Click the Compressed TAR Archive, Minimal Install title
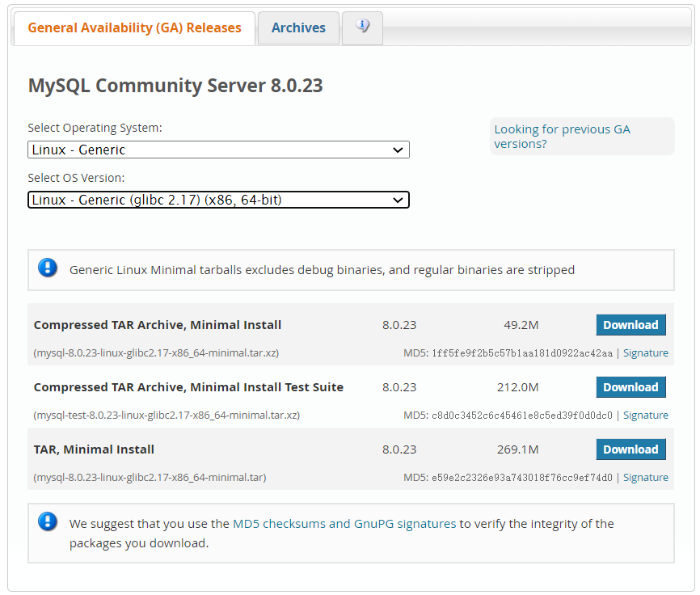Image resolution: width=700 pixels, height=595 pixels. tap(158, 325)
